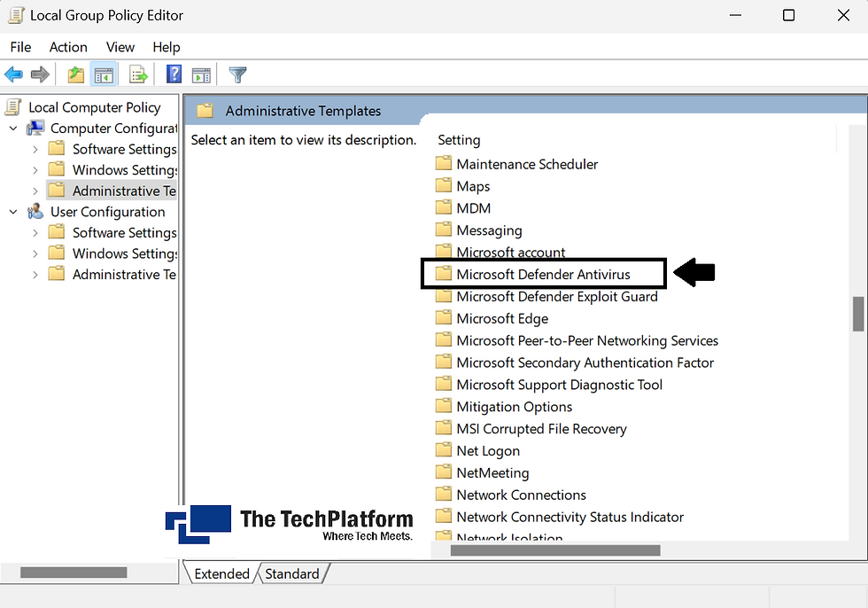Expand Windows Settings under User Configuration
The width and height of the screenshot is (868, 608).
pos(35,253)
